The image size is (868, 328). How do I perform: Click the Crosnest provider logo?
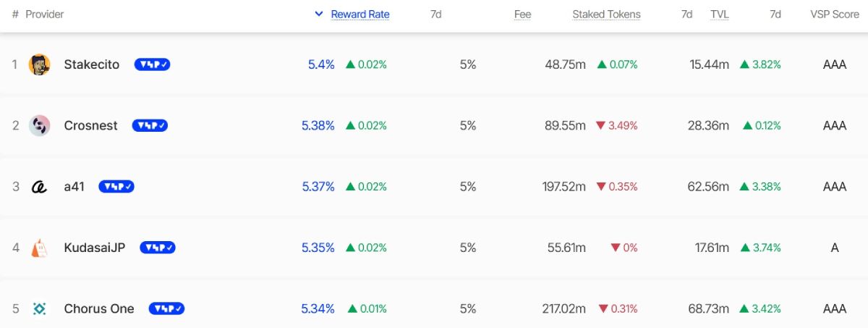pyautogui.click(x=39, y=125)
